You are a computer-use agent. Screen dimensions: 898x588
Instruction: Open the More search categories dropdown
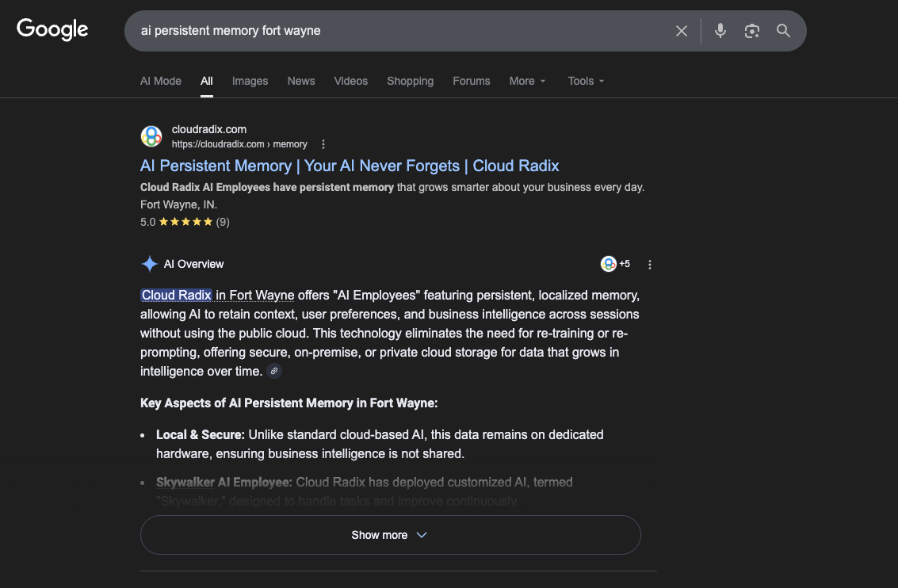(x=527, y=81)
